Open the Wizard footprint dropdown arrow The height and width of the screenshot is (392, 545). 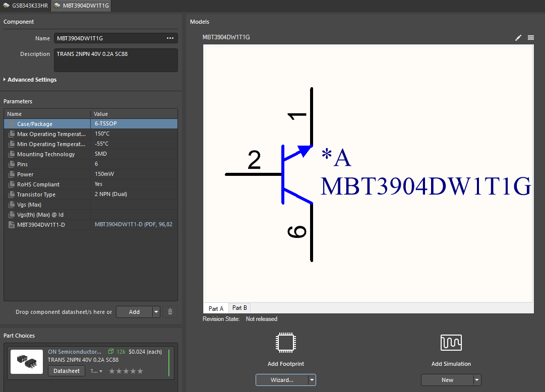pyautogui.click(x=312, y=380)
